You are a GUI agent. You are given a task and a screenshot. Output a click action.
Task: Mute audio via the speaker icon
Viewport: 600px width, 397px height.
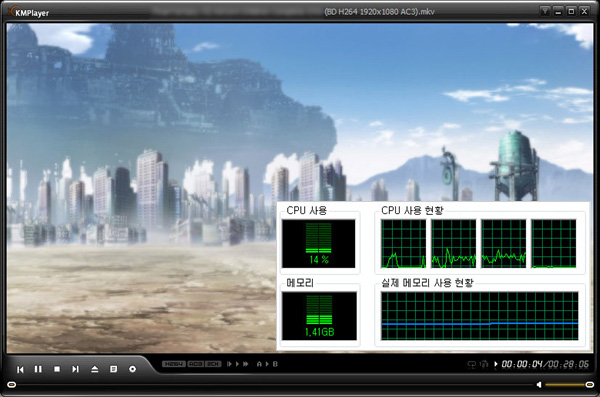click(539, 384)
